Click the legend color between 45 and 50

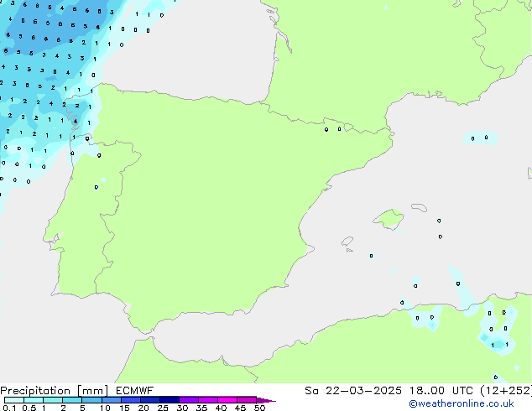(x=247, y=400)
